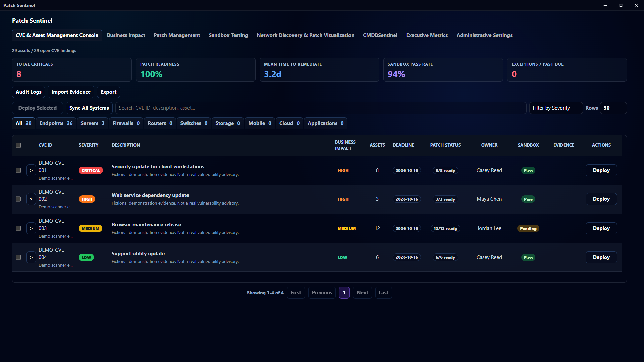Open the Patch Management tab
The image size is (644, 362).
click(x=177, y=35)
